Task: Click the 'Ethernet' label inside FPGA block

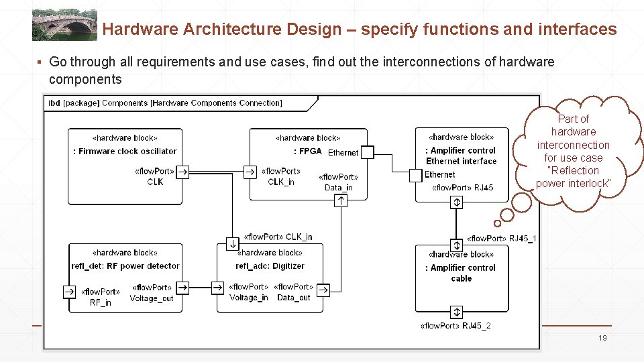Action: [343, 153]
